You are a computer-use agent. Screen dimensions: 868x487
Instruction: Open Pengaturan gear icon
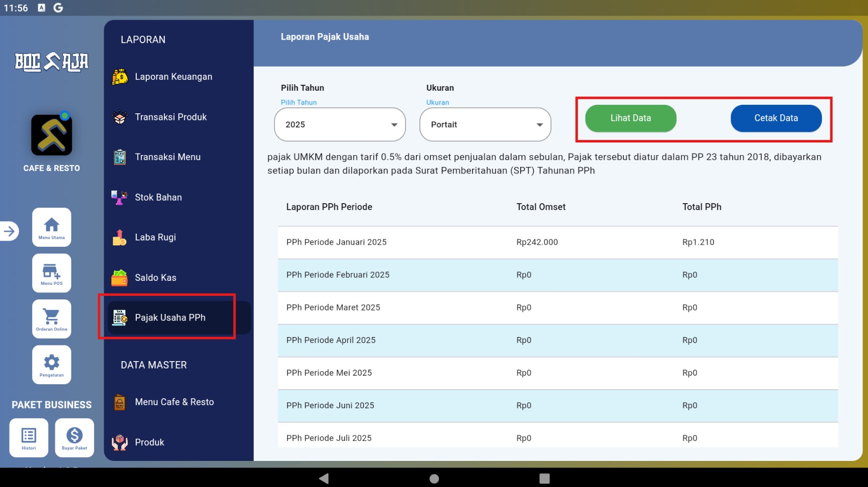[52, 365]
